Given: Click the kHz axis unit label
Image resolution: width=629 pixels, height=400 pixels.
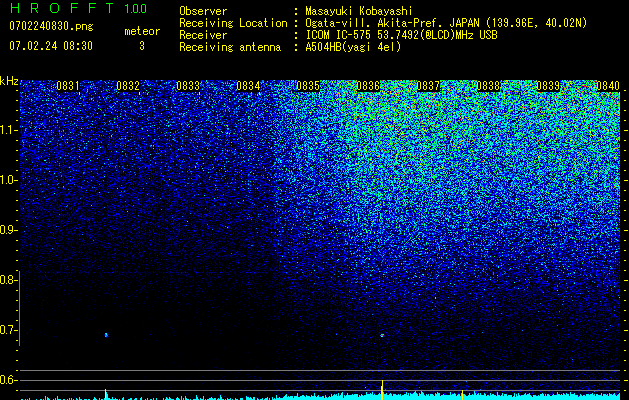Looking at the screenshot, I should click(9, 81).
